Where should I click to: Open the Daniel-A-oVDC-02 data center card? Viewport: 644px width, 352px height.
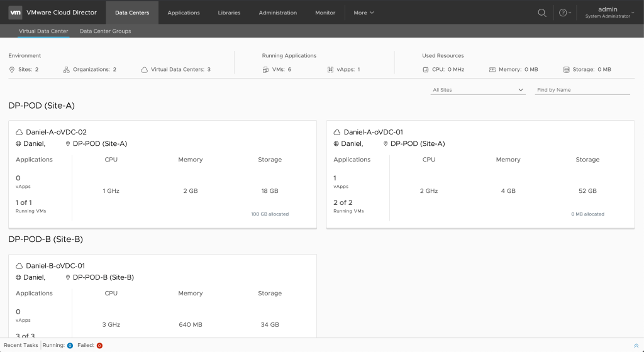click(x=163, y=174)
